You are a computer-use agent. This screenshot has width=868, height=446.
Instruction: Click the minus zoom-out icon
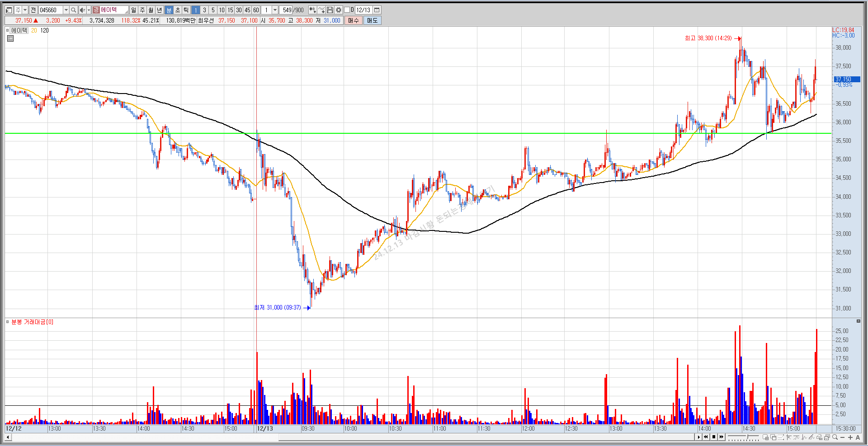pos(842,437)
